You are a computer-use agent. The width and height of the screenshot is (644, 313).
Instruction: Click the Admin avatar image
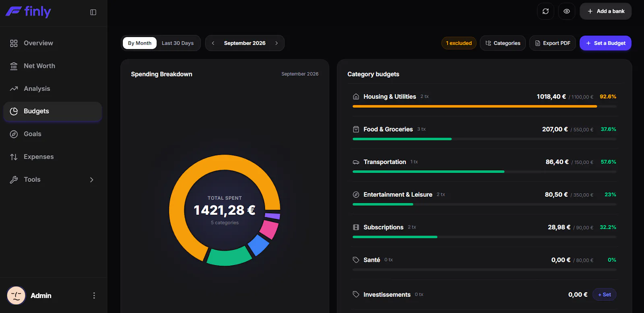tap(16, 296)
